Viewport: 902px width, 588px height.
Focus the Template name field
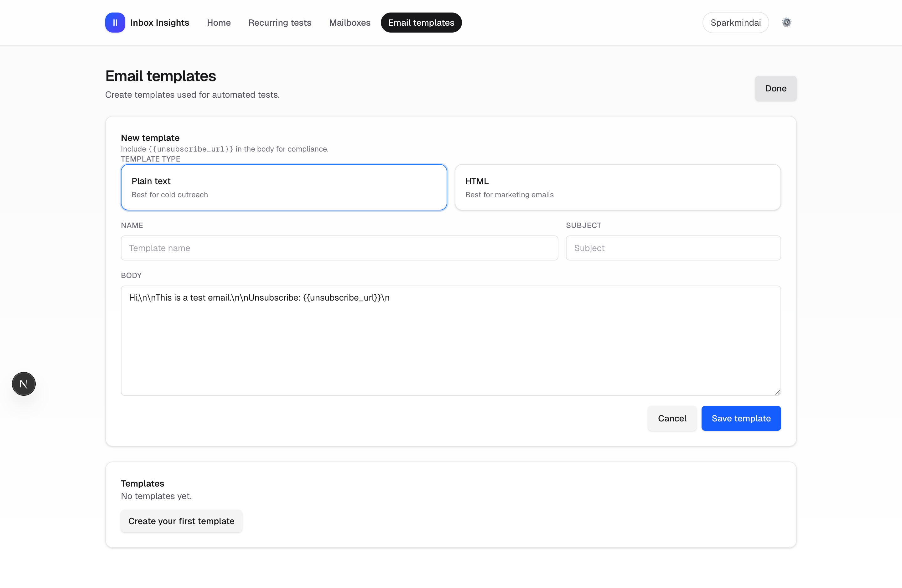[339, 248]
